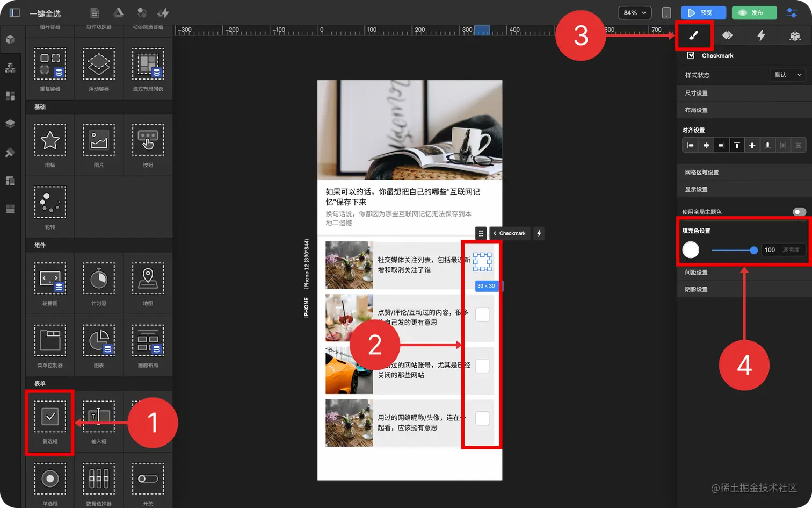Click the green 发布 publish button

754,13
